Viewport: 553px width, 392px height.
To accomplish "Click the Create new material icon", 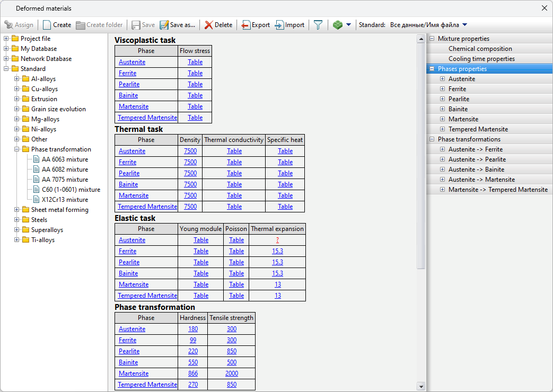I will coord(47,25).
